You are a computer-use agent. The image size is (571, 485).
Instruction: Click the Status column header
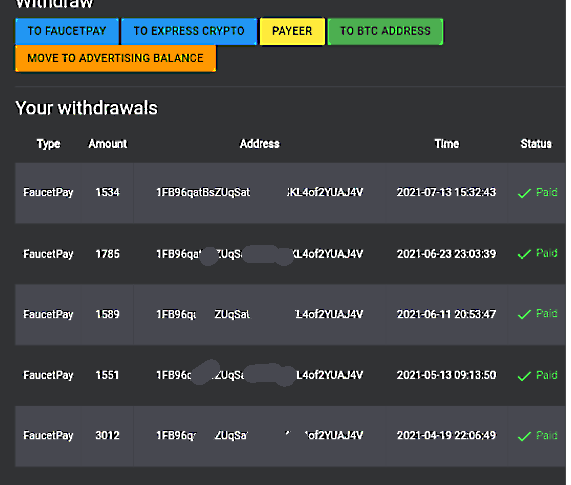[536, 144]
